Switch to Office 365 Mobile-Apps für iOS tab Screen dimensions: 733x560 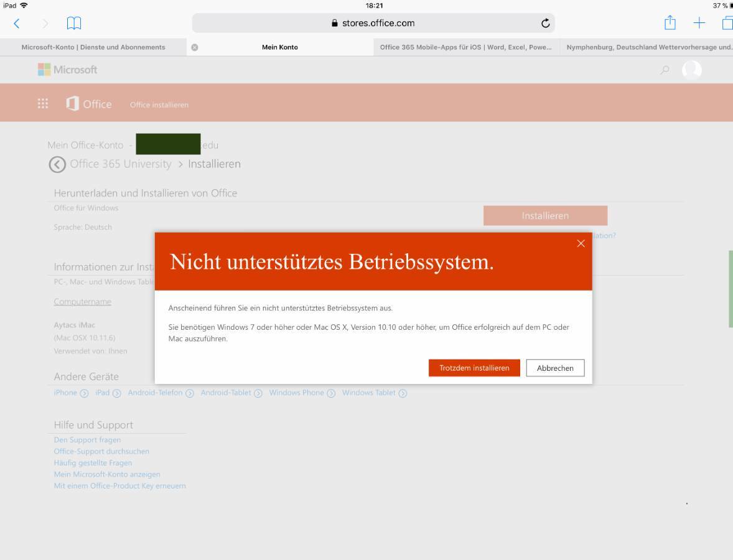click(465, 47)
